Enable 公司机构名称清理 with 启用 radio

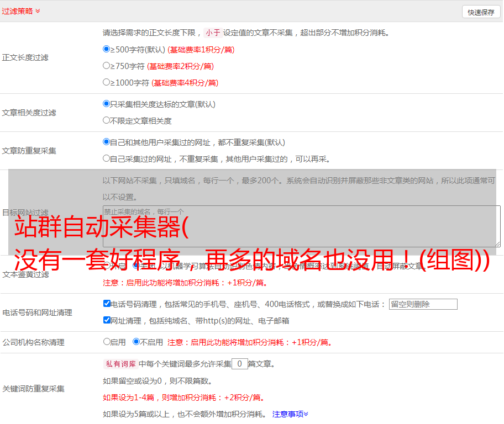tap(107, 342)
